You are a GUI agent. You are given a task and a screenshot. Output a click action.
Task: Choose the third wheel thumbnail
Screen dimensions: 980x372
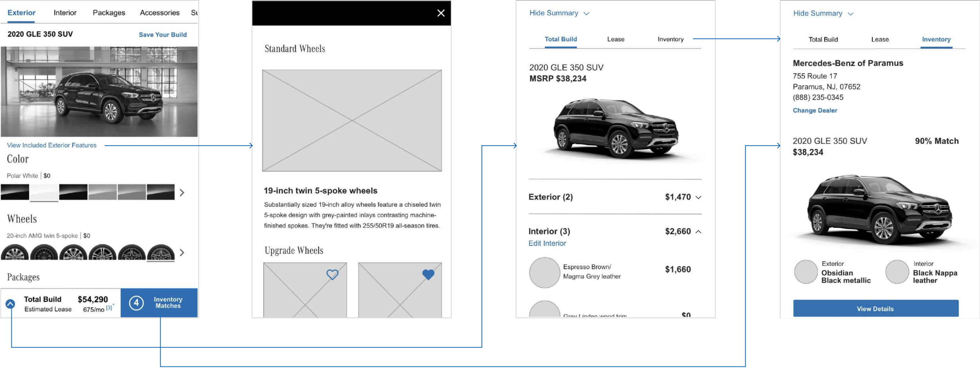73,252
